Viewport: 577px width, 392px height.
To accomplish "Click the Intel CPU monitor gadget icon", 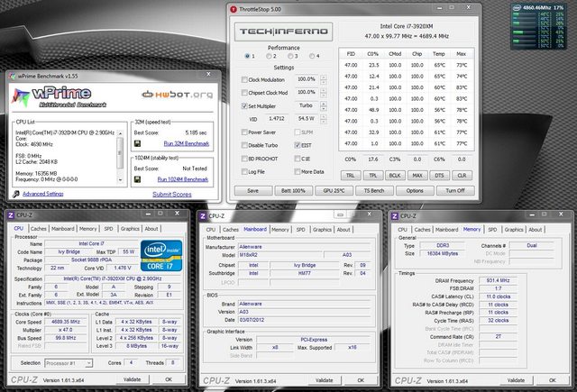I will [517, 8].
